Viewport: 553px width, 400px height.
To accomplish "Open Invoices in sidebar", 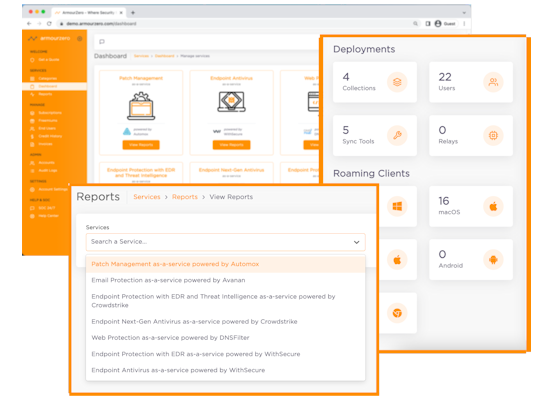I will (x=42, y=144).
